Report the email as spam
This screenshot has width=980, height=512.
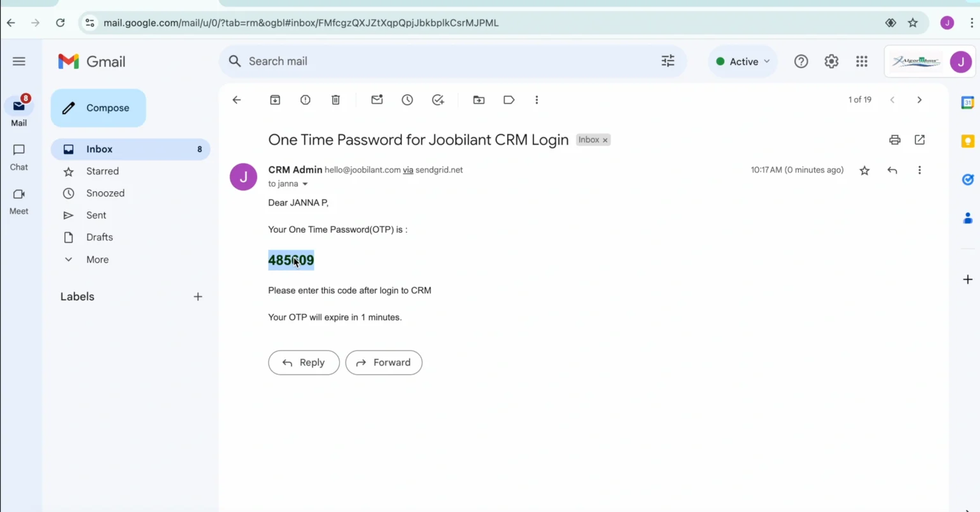[x=305, y=99]
